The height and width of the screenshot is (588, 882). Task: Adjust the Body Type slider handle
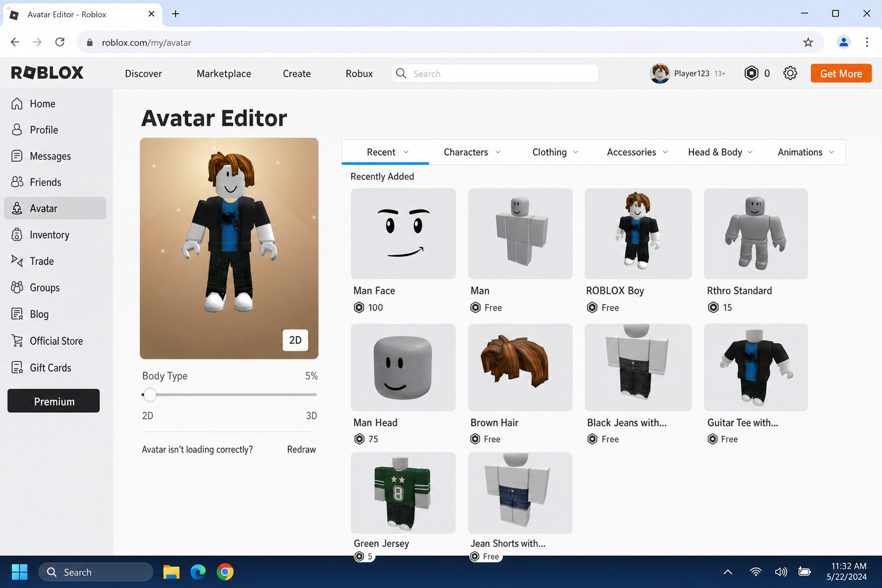(x=150, y=394)
